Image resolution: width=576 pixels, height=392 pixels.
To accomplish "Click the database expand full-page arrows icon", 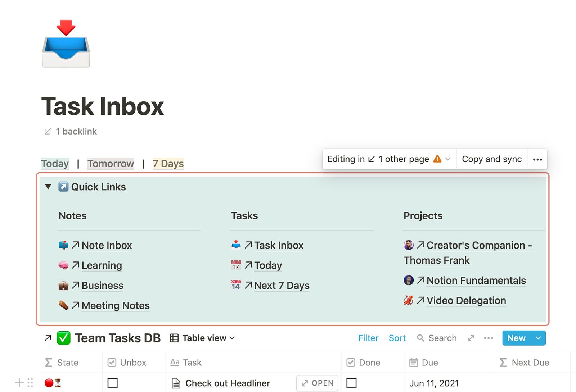I will pyautogui.click(x=471, y=338).
